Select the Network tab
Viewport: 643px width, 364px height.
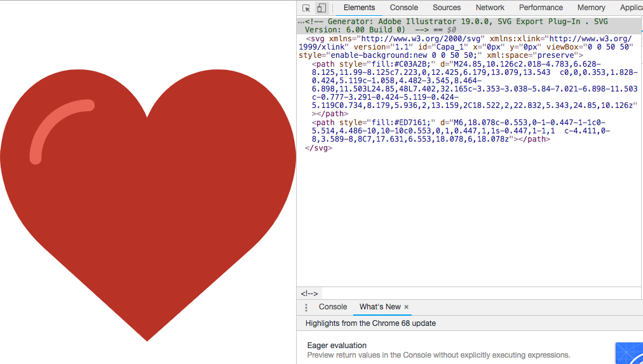coord(490,8)
